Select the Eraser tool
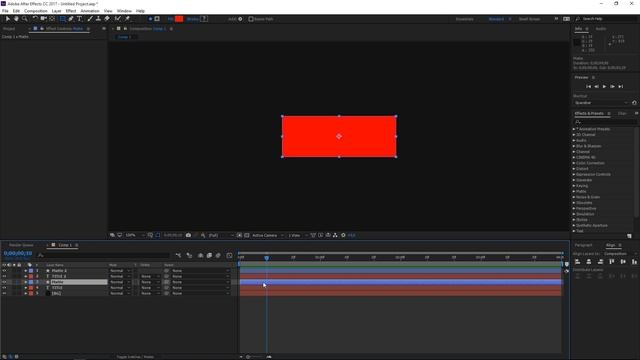 click(x=107, y=19)
